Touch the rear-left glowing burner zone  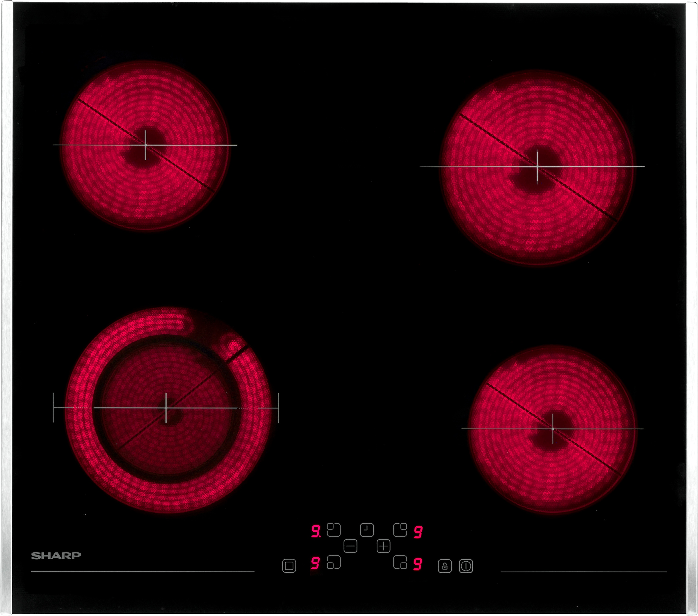click(145, 145)
